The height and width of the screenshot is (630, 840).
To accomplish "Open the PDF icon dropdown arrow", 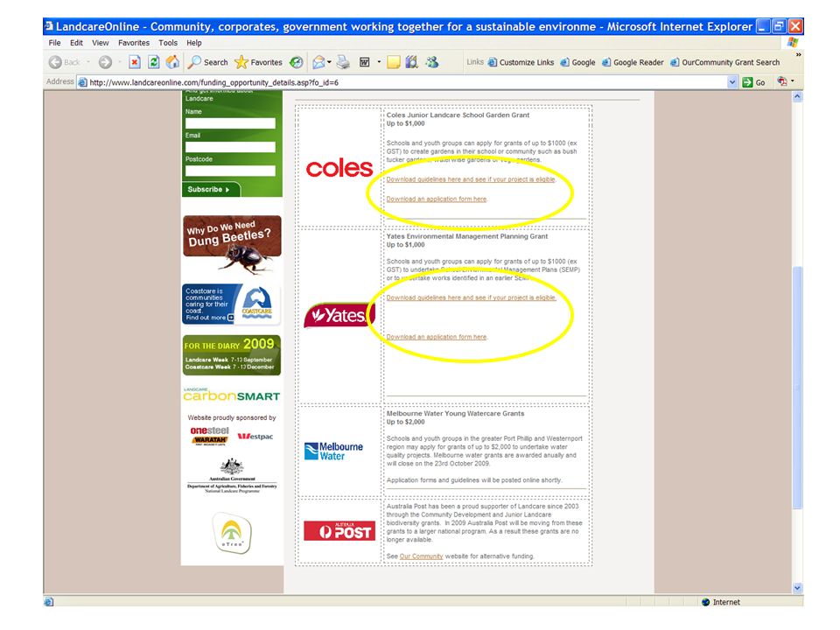I will point(793,81).
